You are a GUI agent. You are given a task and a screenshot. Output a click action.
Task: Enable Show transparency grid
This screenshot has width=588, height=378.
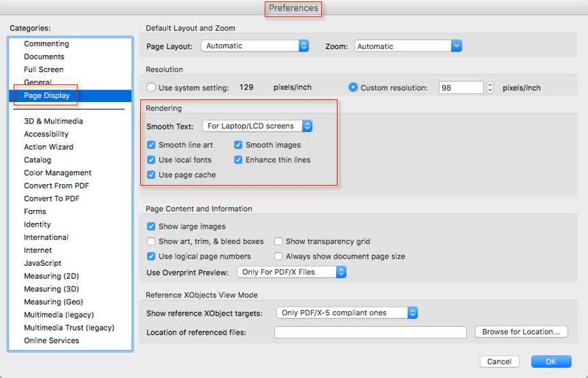278,241
